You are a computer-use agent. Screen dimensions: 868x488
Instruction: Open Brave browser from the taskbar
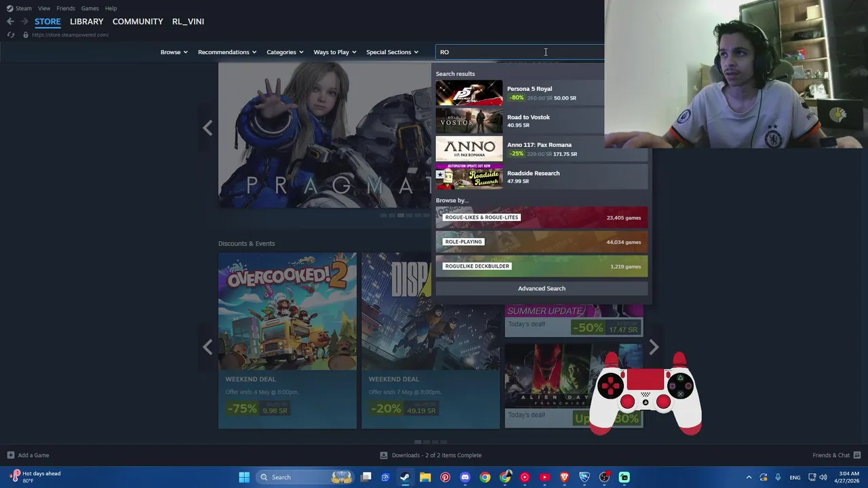(x=564, y=477)
